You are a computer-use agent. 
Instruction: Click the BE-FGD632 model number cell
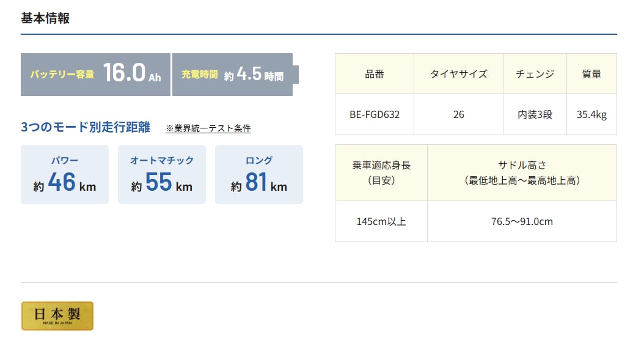click(x=375, y=114)
